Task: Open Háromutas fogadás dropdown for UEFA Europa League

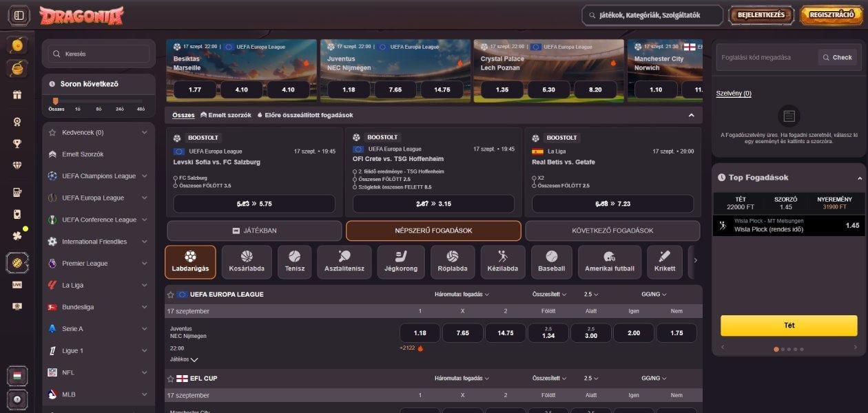Action: click(462, 295)
